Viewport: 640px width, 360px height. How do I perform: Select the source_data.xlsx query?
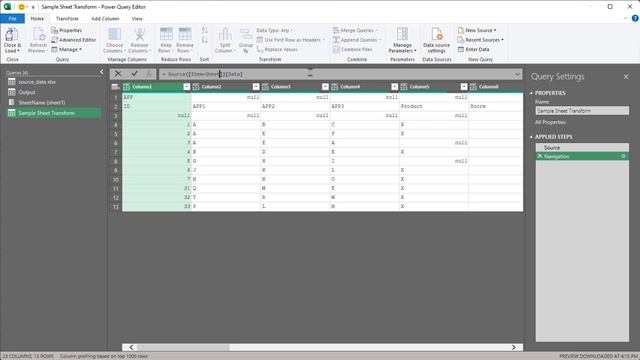(x=53, y=82)
